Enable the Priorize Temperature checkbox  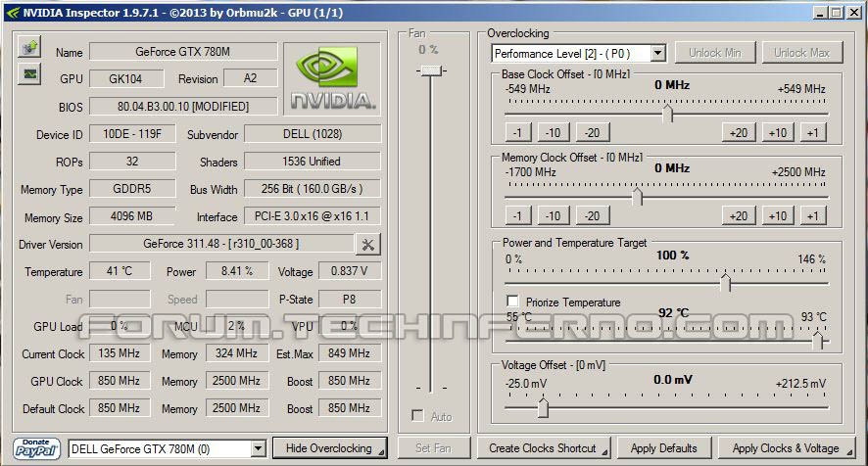(512, 302)
